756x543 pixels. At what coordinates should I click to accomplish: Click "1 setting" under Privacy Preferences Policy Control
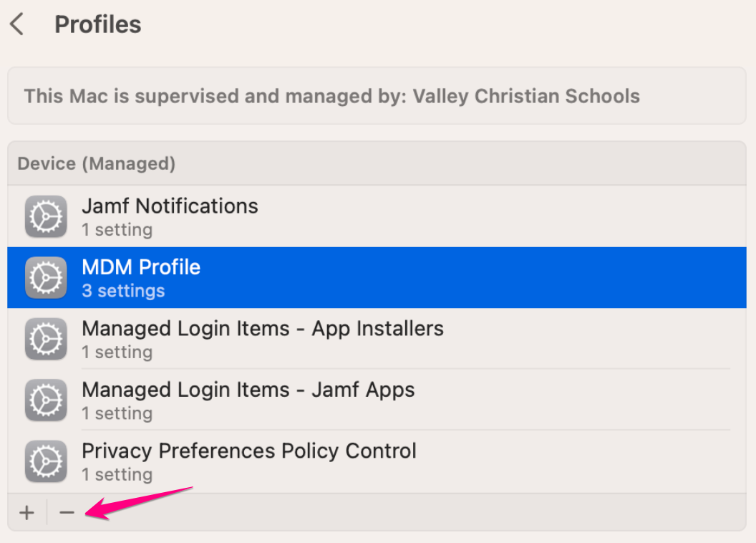click(x=117, y=475)
